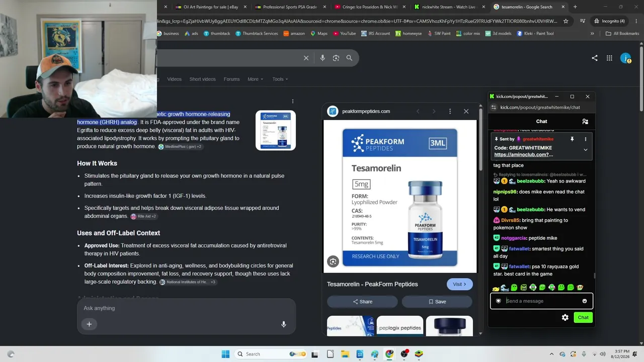The image size is (644, 362).
Task: Switch to the Oil Art Paintings eBay tab
Action: tap(210, 7)
